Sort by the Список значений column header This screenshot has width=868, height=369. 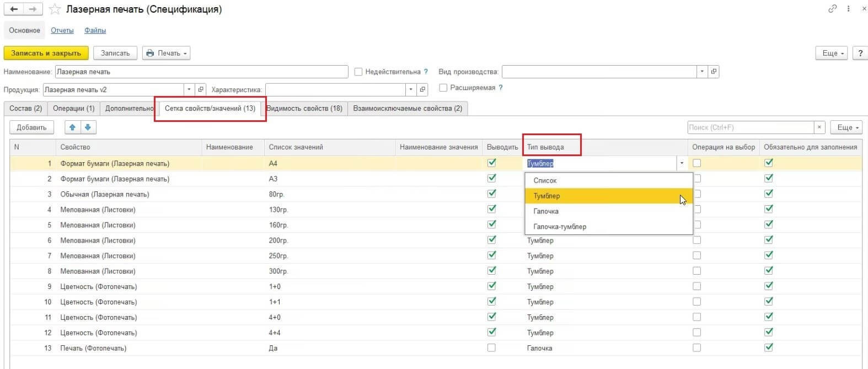click(330, 147)
